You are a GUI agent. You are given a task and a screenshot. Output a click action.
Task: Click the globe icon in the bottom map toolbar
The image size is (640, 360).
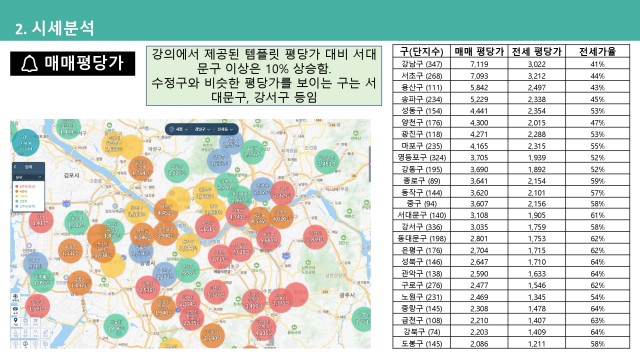coord(25,344)
